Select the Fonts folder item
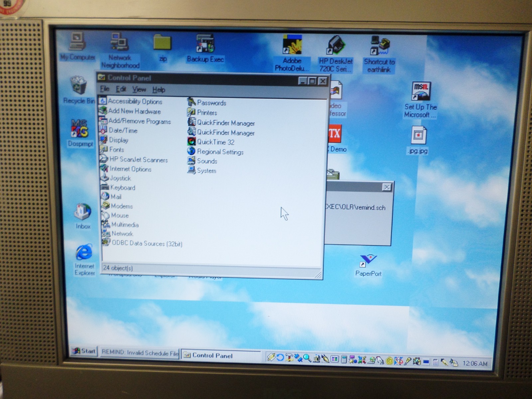This screenshot has height=399, width=532. [x=112, y=150]
